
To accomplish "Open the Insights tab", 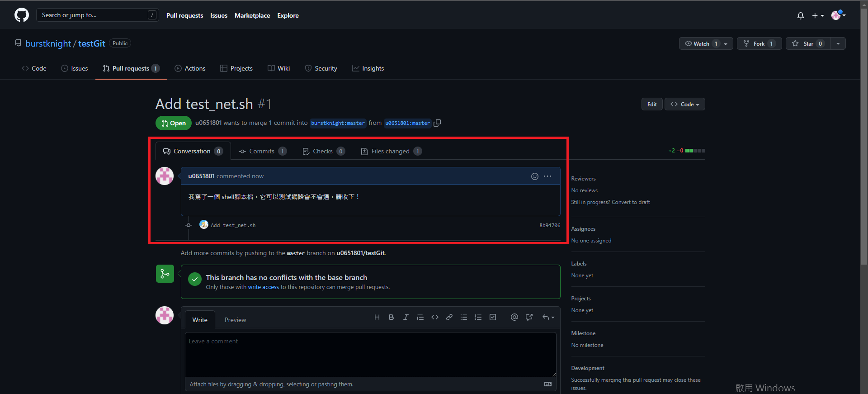I will tap(368, 68).
